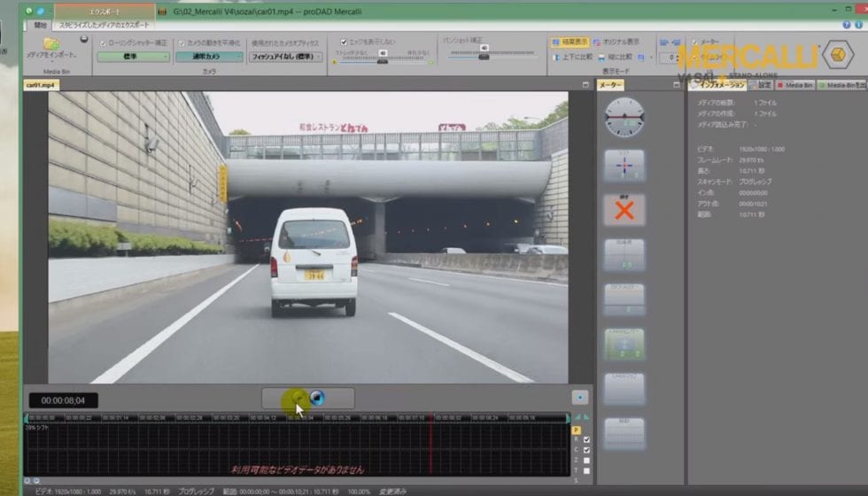Switch to the 開始 ribbon tab
The width and height of the screenshot is (868, 496).
[x=41, y=25]
